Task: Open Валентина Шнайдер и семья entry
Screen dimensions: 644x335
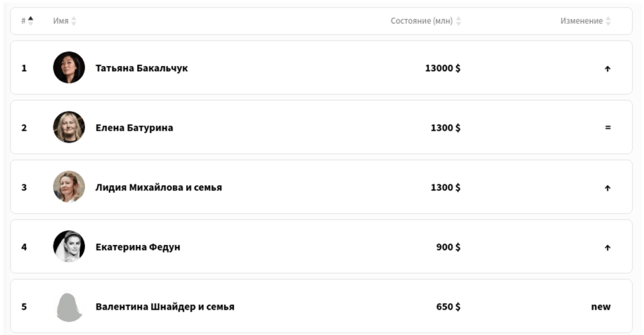Action: pyautogui.click(x=165, y=307)
